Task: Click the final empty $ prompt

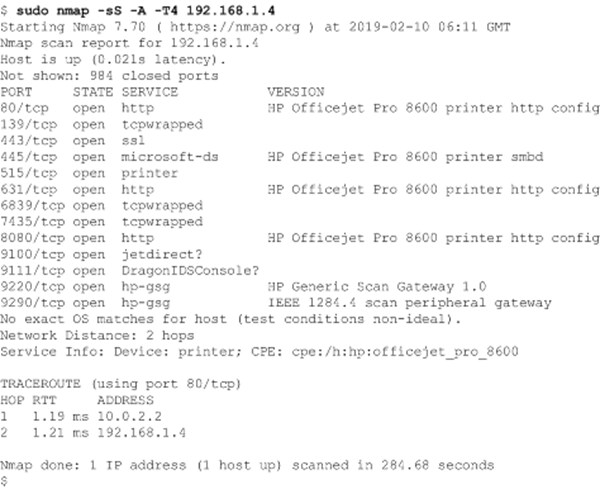Action: tap(6, 481)
